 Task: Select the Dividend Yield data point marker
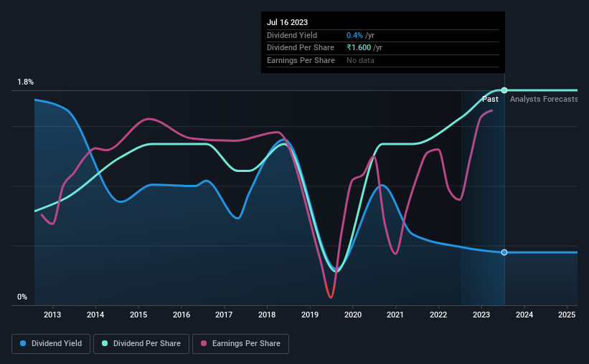point(504,252)
